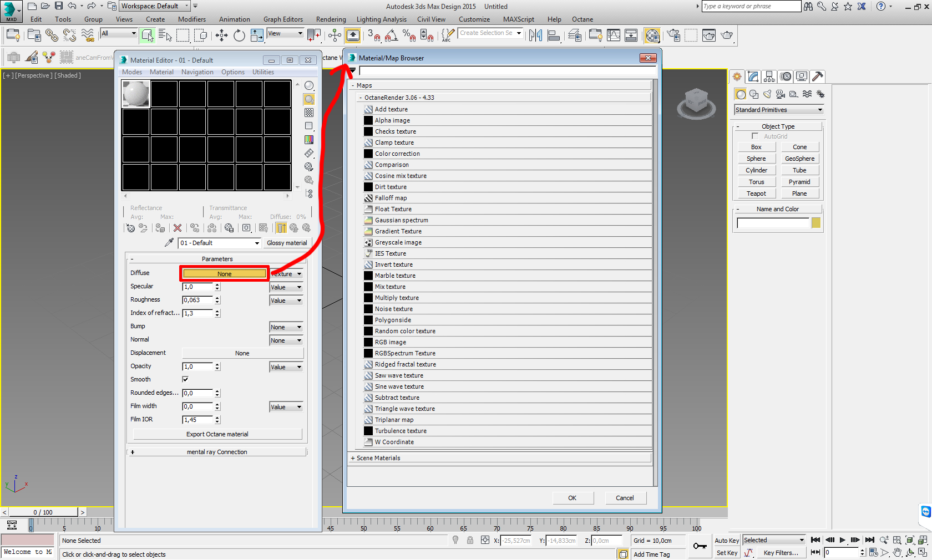Open the MAXScript menu
The width and height of the screenshot is (932, 560).
[519, 19]
